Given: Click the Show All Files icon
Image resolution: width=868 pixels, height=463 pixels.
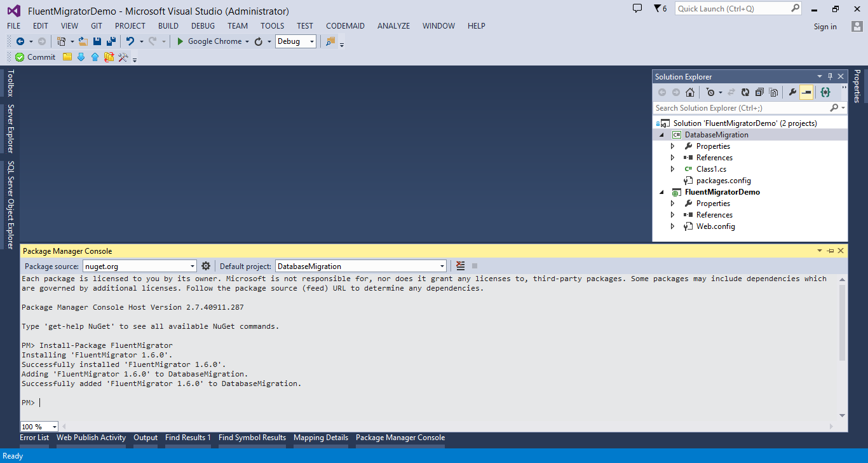Looking at the screenshot, I should [773, 92].
